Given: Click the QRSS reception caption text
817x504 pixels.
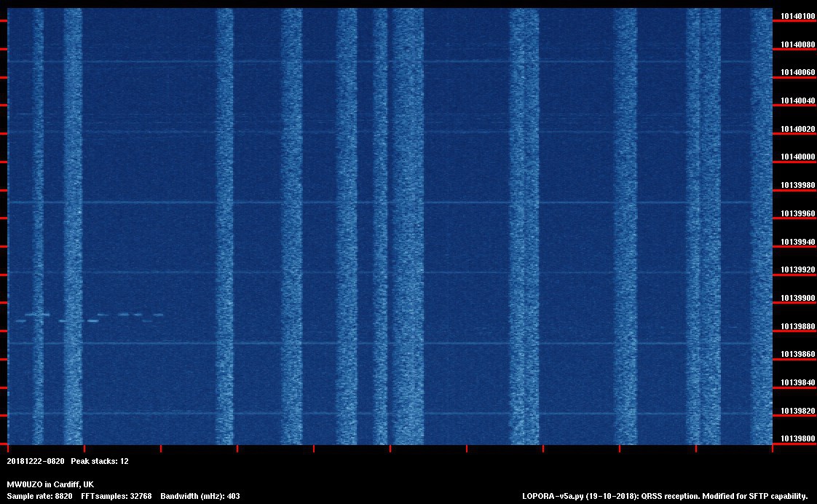Looking at the screenshot, I should (722, 497).
